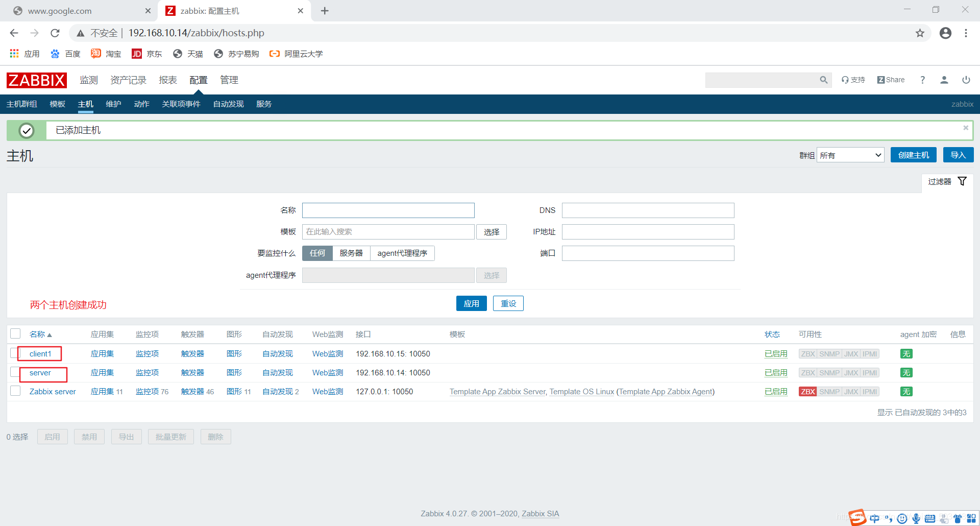Image resolution: width=980 pixels, height=526 pixels.
Task: Sort hosts by the 状态 column header
Action: [772, 334]
